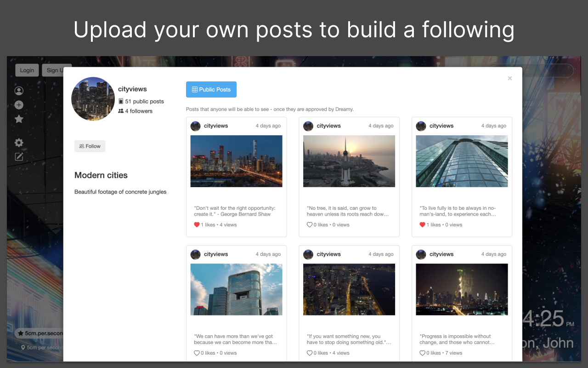Like the 'If you want something new' post
This screenshot has height=368, width=588.
310,353
